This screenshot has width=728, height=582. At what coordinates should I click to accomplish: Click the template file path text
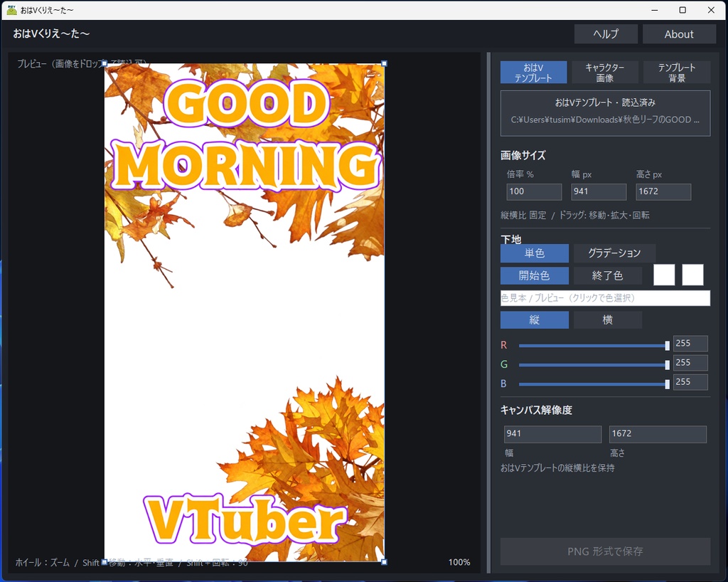(605, 120)
